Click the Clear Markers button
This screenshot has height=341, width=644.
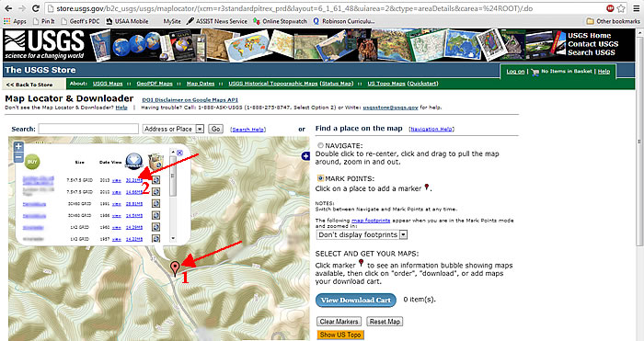point(339,322)
